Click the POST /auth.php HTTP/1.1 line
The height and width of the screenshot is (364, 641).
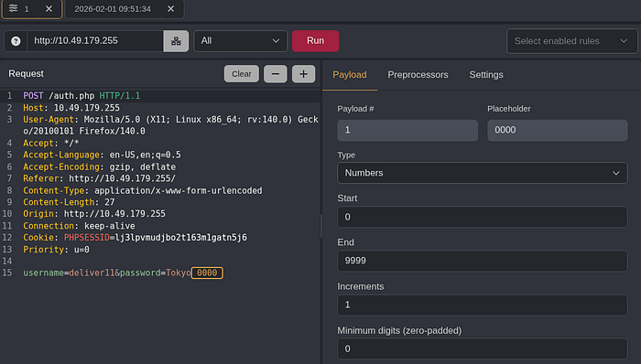click(x=81, y=96)
